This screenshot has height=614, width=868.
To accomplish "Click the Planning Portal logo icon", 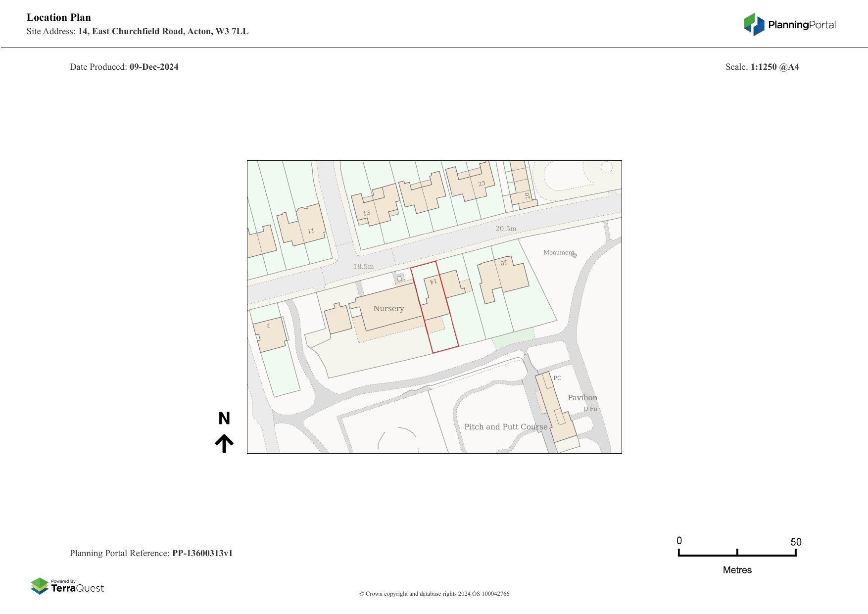I will (754, 25).
